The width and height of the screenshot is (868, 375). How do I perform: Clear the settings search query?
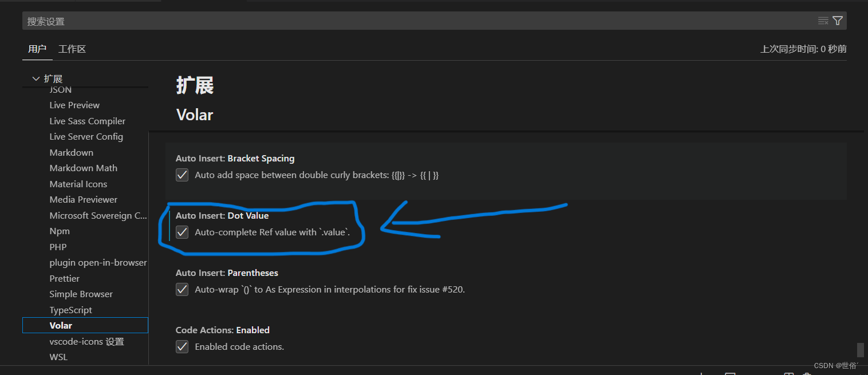(823, 21)
